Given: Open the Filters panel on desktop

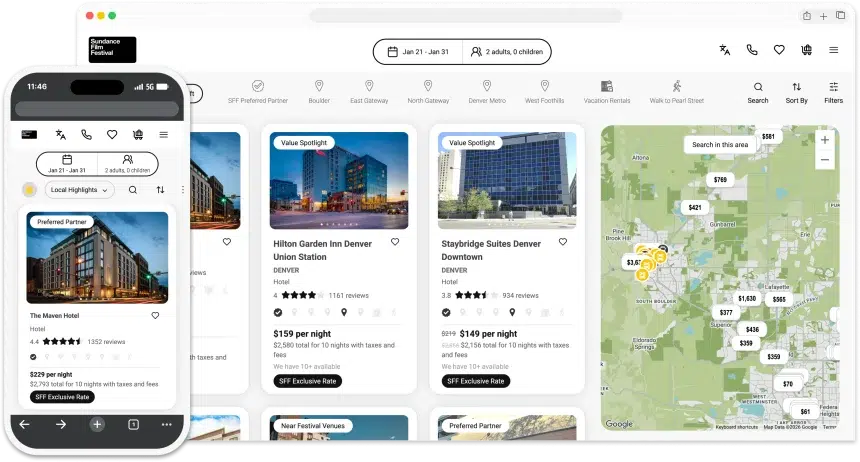Looking at the screenshot, I should click(x=834, y=93).
